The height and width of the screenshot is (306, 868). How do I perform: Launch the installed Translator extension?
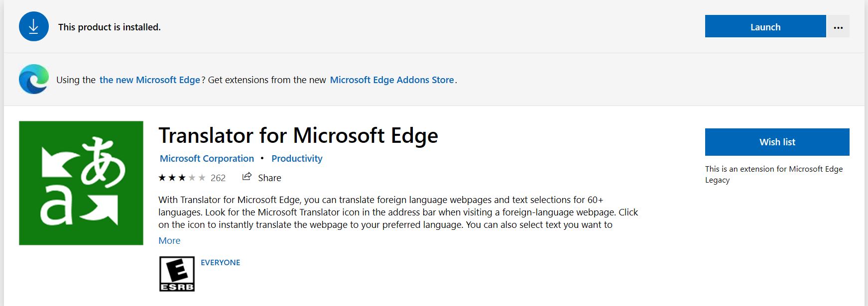coord(765,27)
